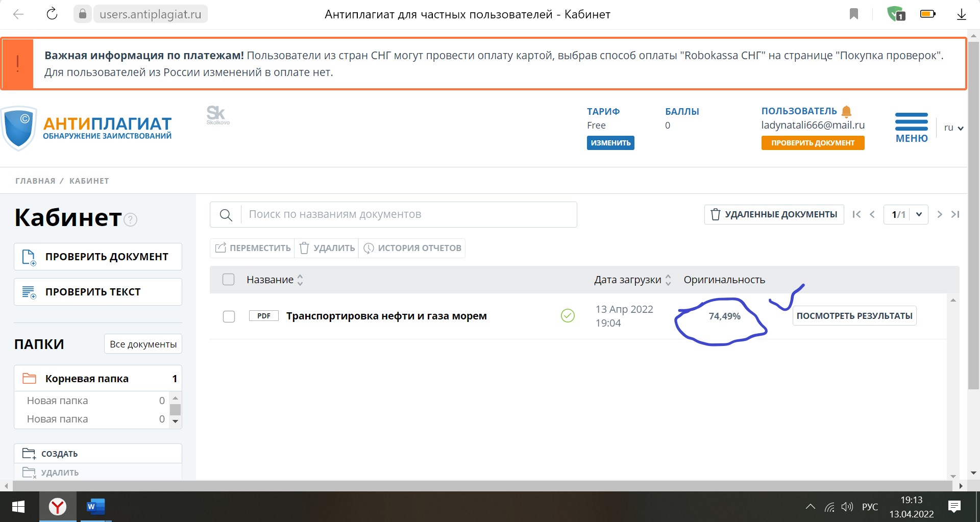Click the search magnifier icon
Image resolution: width=980 pixels, height=522 pixels.
(226, 215)
